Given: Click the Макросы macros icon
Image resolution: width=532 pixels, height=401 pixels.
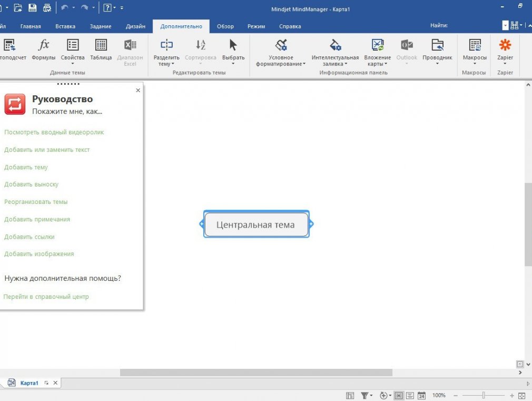Looking at the screenshot, I should click(x=475, y=45).
